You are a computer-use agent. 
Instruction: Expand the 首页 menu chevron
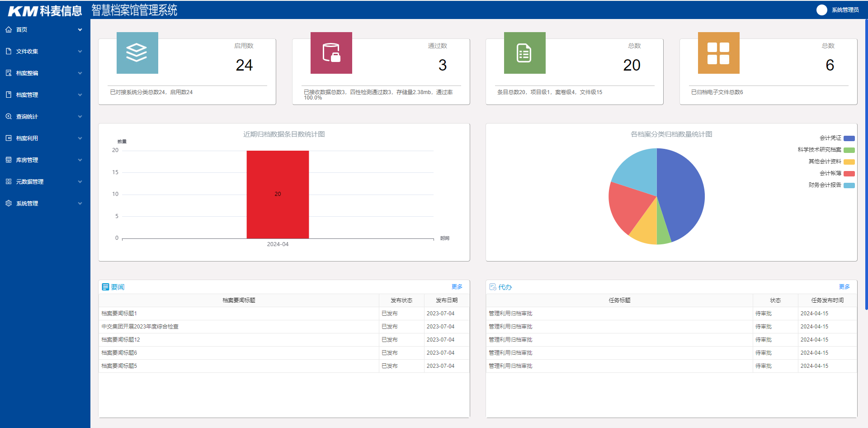[80, 30]
